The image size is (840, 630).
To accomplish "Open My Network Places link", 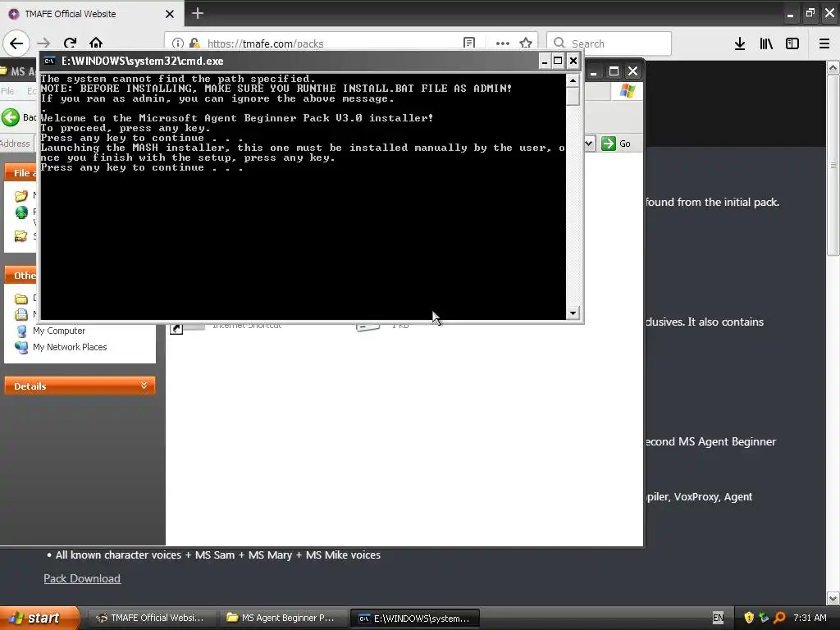I will pos(70,347).
